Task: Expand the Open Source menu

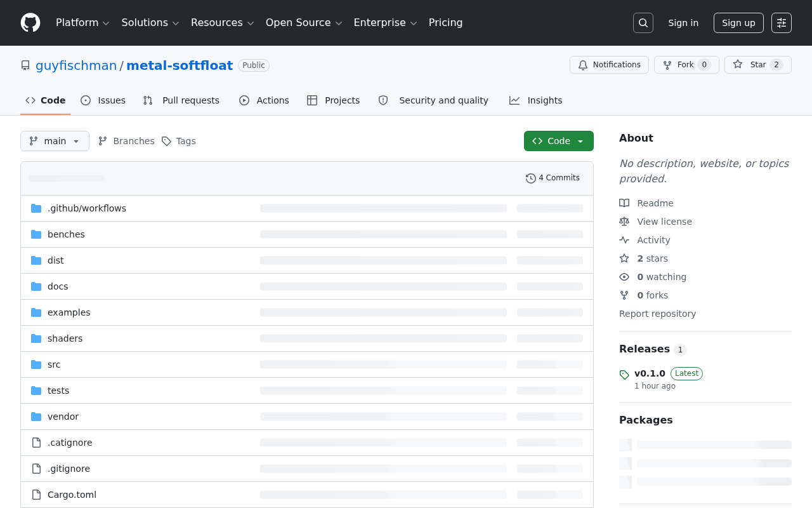Action: 304,23
